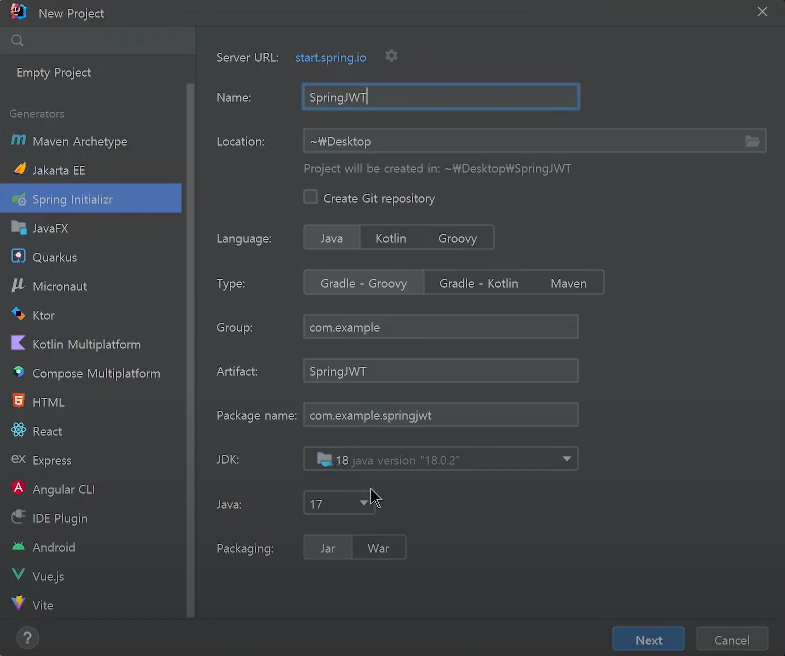Viewport: 785px width, 656px height.
Task: Select Kotlin as the language
Action: (391, 238)
